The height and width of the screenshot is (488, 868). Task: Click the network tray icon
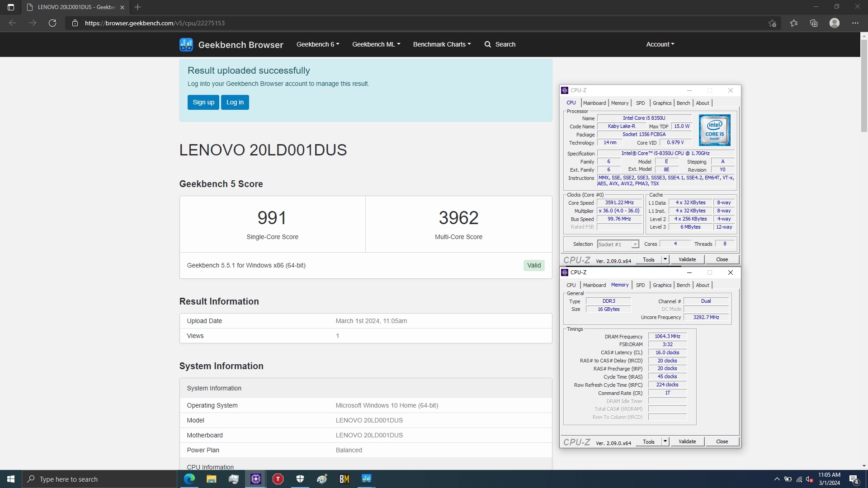pos(799,479)
